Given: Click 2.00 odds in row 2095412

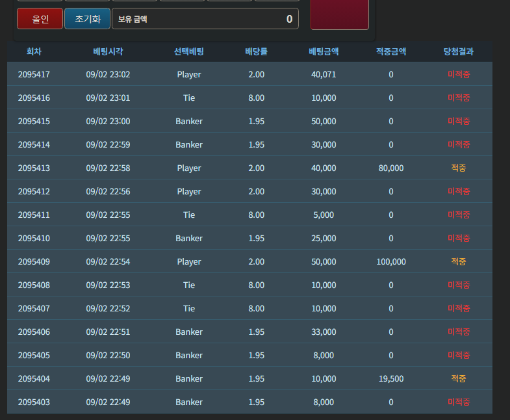Looking at the screenshot, I should 257,192.
